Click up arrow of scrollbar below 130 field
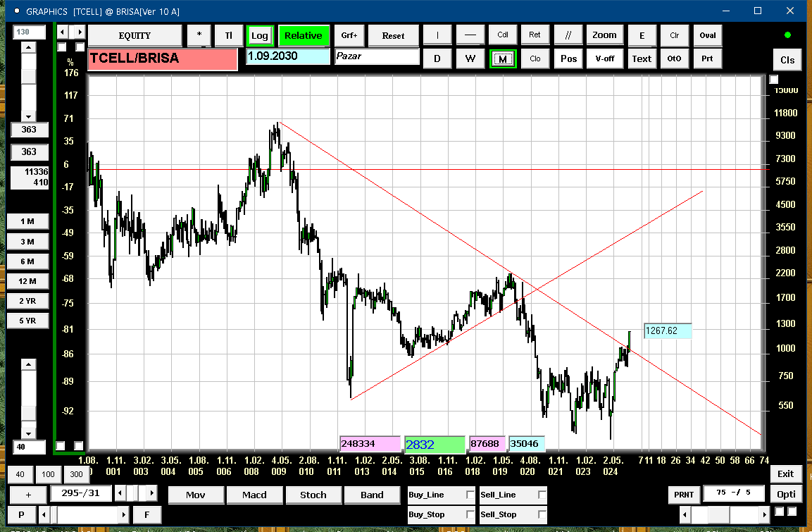 pos(28,47)
